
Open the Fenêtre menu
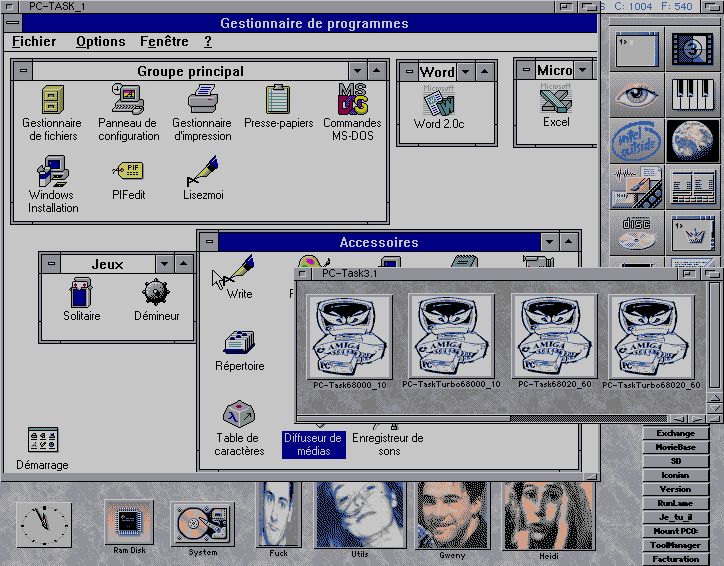pos(164,42)
